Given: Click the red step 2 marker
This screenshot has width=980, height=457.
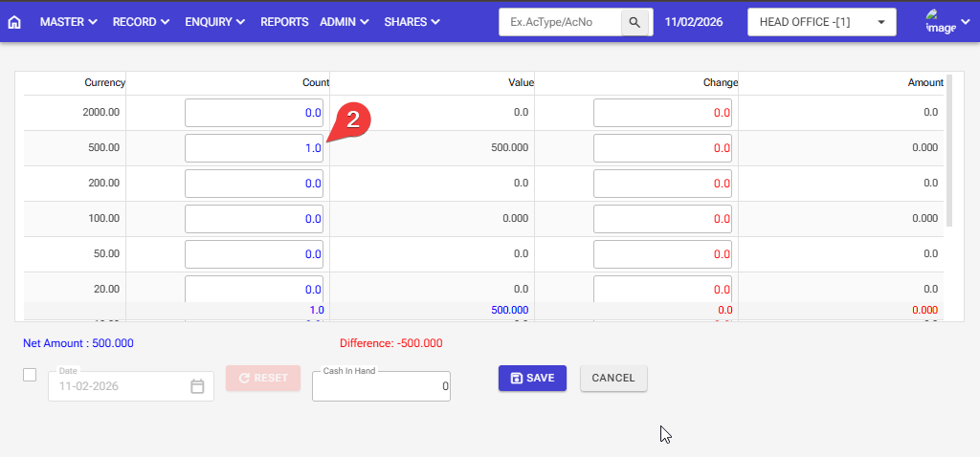Looking at the screenshot, I should 353,120.
